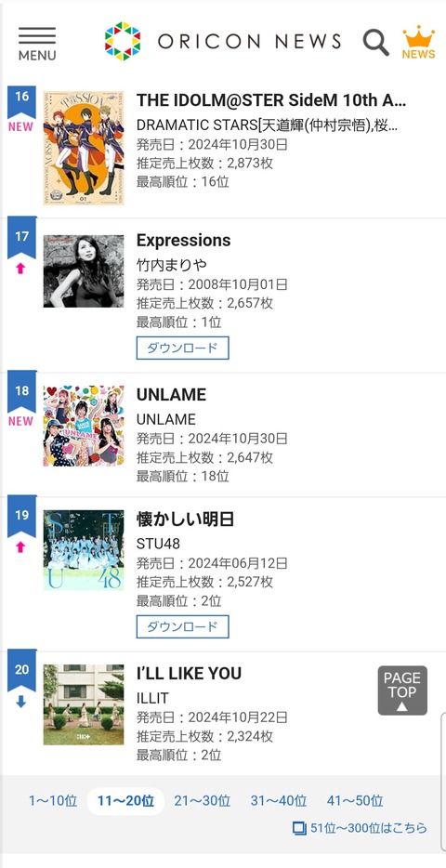The image size is (446, 868).
Task: Click the window icon beside 51位~300位
Action: point(299,829)
